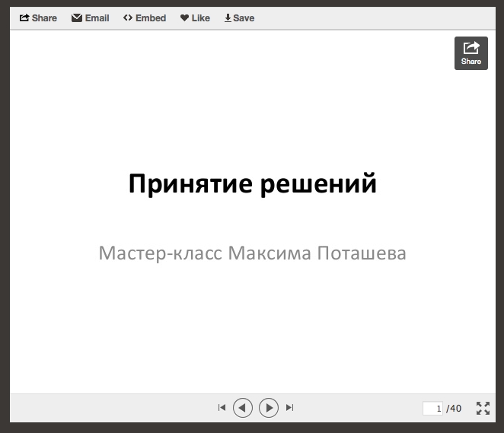Screen dimensions: 504x433
Task: Click the '/40' total slides text
Action: [x=454, y=408]
